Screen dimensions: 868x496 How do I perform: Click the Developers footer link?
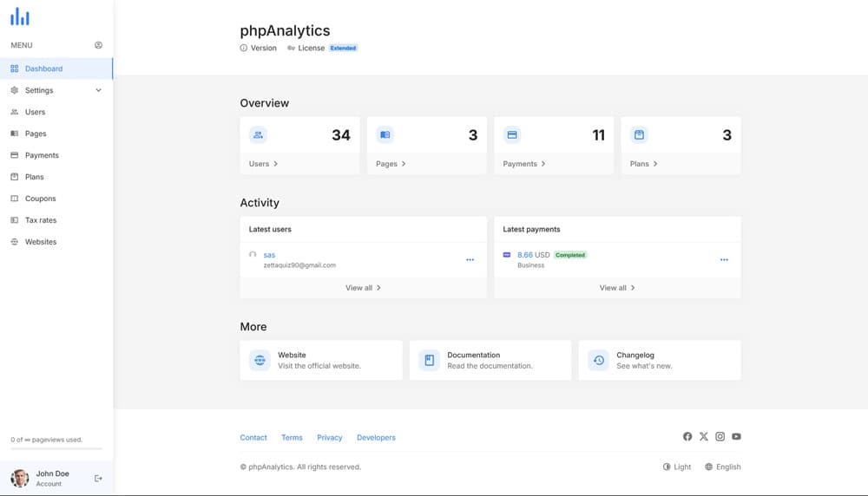point(377,437)
